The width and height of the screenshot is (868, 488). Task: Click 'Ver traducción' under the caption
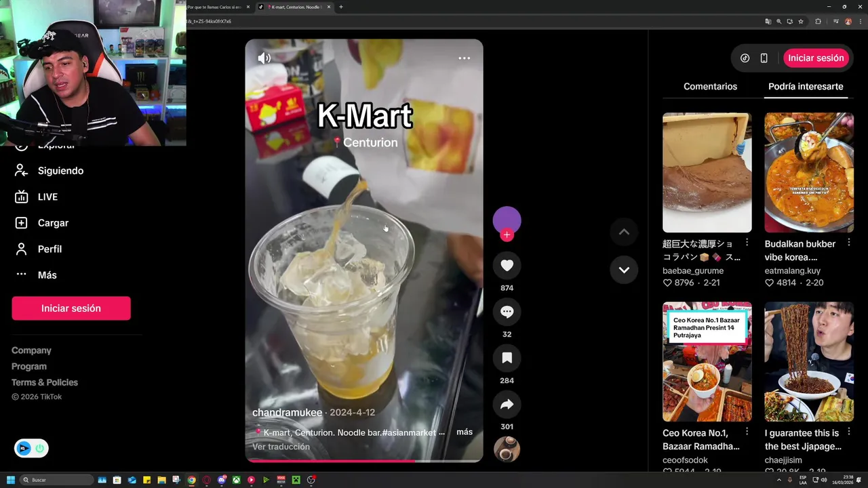pyautogui.click(x=281, y=447)
